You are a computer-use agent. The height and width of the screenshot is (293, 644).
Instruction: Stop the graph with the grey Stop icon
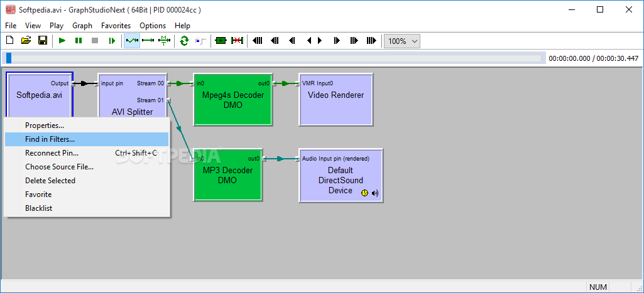coord(95,41)
